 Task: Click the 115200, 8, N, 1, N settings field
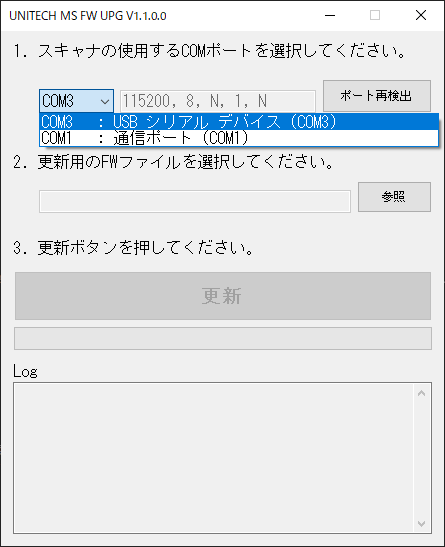tap(218, 101)
